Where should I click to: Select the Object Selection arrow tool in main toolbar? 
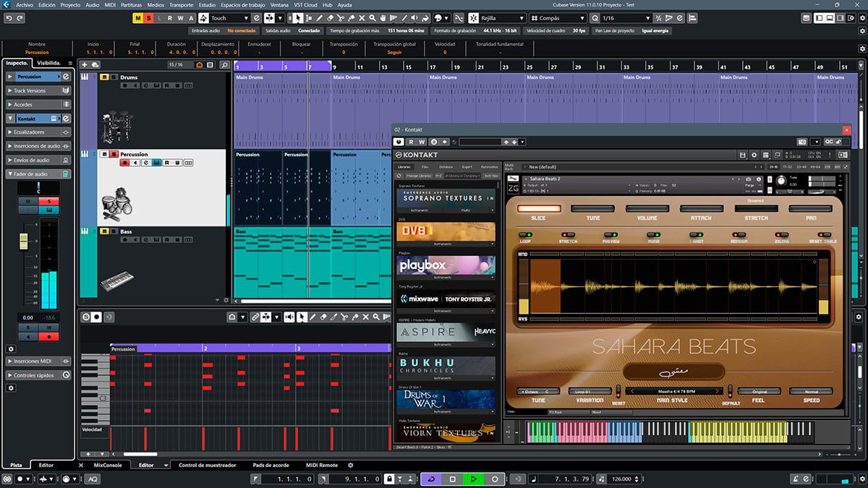click(x=297, y=17)
